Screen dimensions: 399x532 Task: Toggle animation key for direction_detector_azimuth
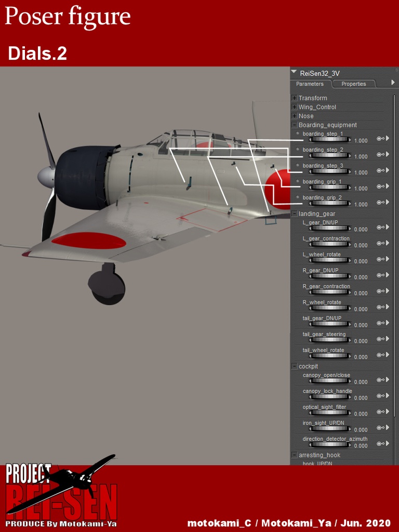click(x=380, y=444)
